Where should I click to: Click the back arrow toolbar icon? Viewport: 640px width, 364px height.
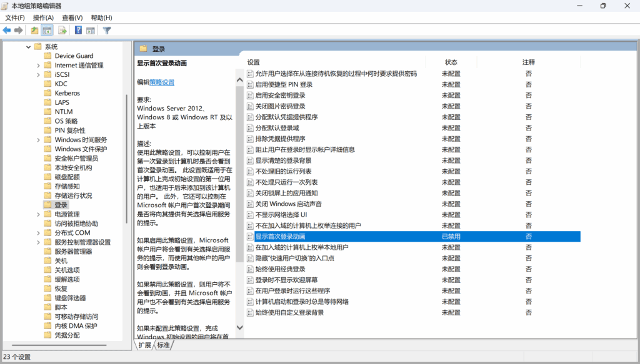pos(7,30)
